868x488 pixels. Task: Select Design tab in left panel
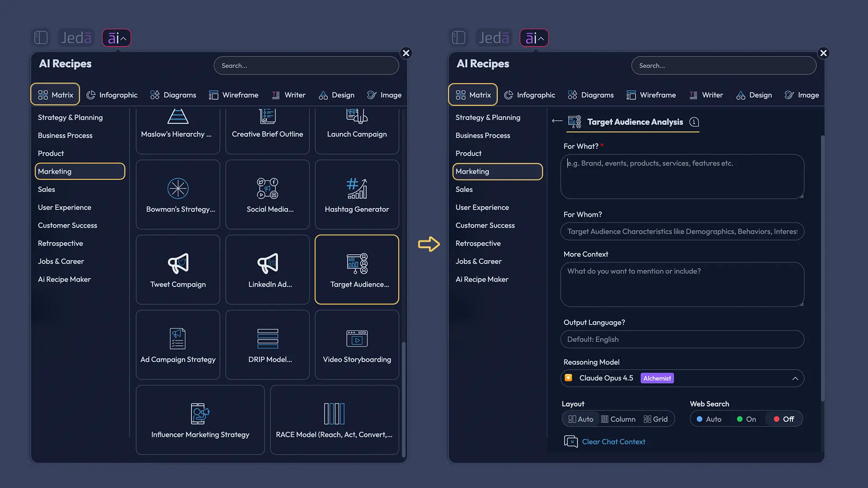(336, 95)
